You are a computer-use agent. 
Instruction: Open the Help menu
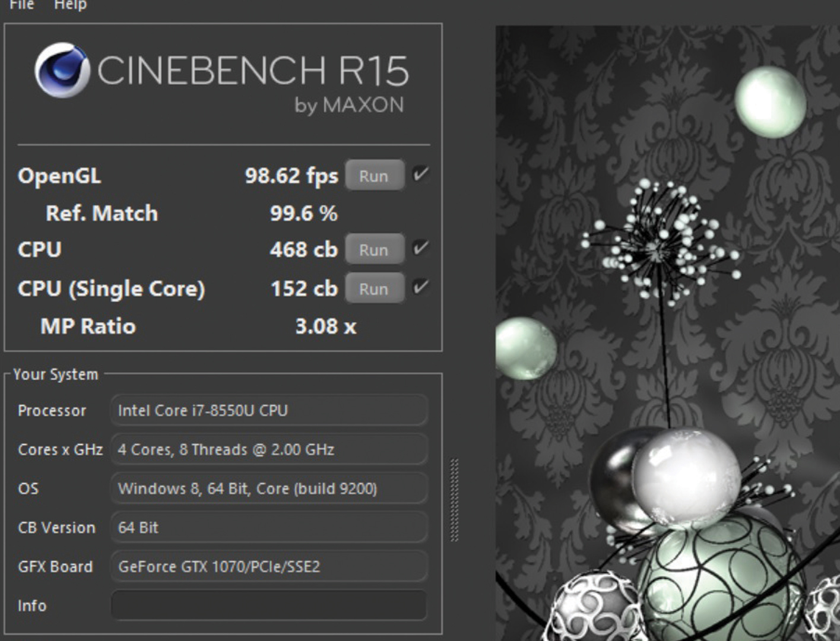click(70, 5)
